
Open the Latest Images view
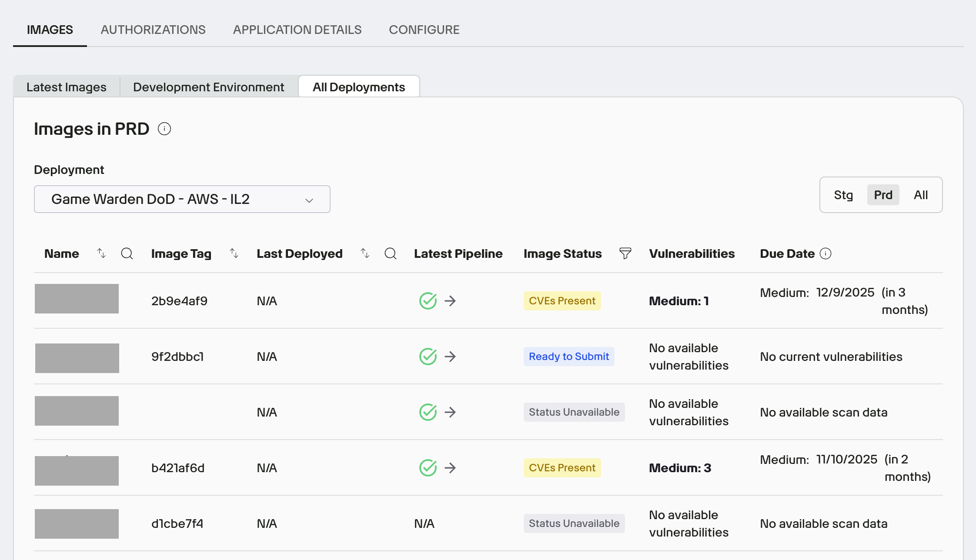point(66,87)
